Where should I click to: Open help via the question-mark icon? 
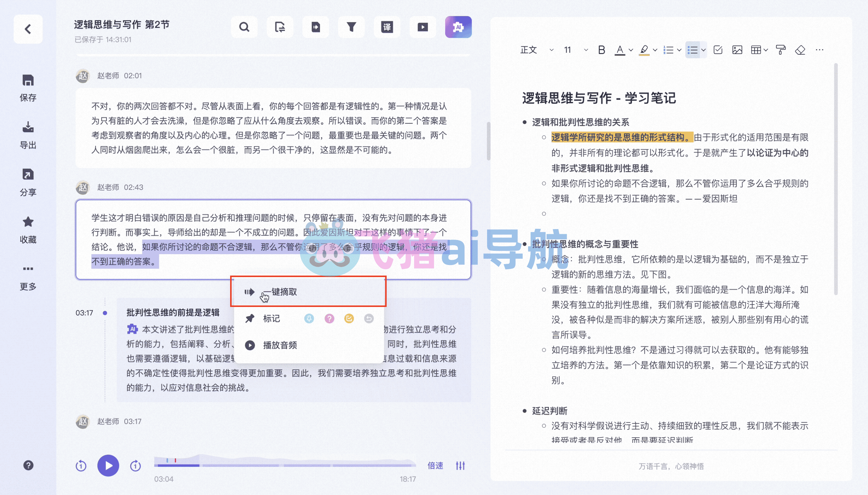point(28,465)
